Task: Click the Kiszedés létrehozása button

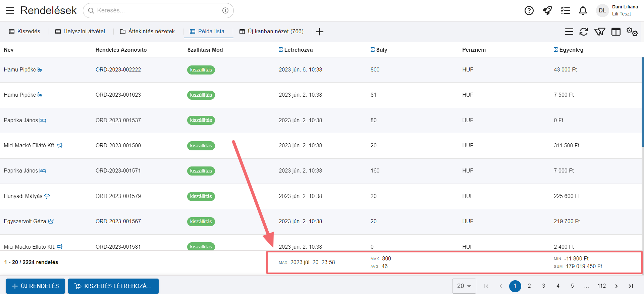Action: pos(113,286)
